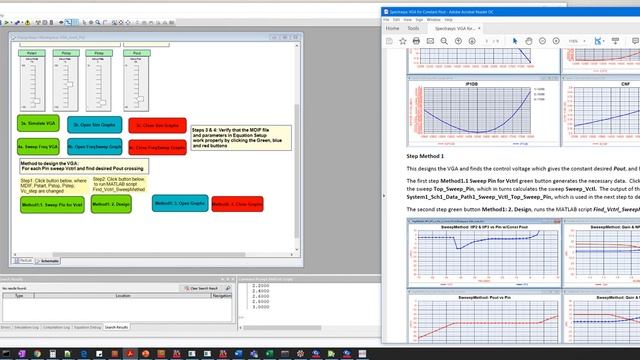Viewport: 640px width, 360px height.
Task: Open the View menu in Acrobat
Action: pos(407,20)
